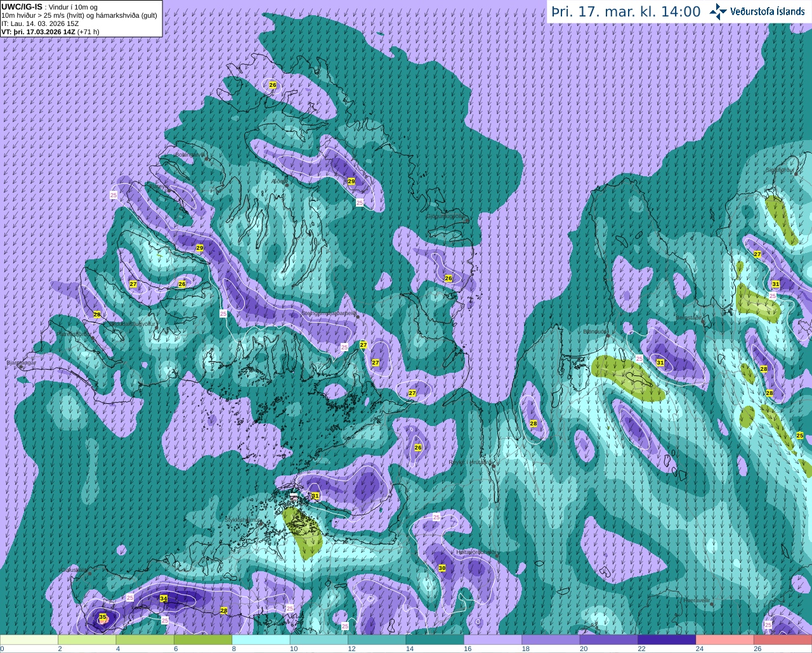Image resolution: width=812 pixels, height=653 pixels.
Task: Click the legend value 24
Action: 699,649
